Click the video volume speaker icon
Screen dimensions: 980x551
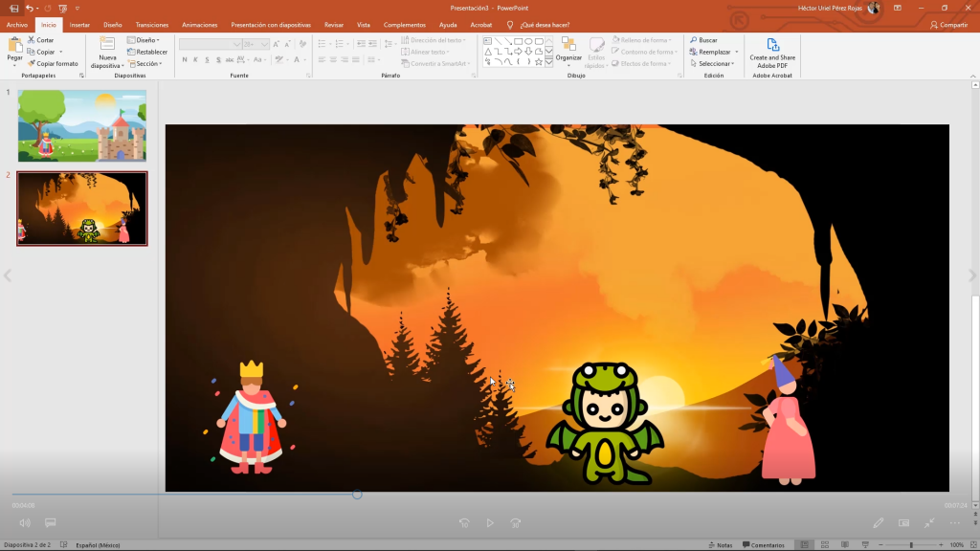(x=25, y=523)
